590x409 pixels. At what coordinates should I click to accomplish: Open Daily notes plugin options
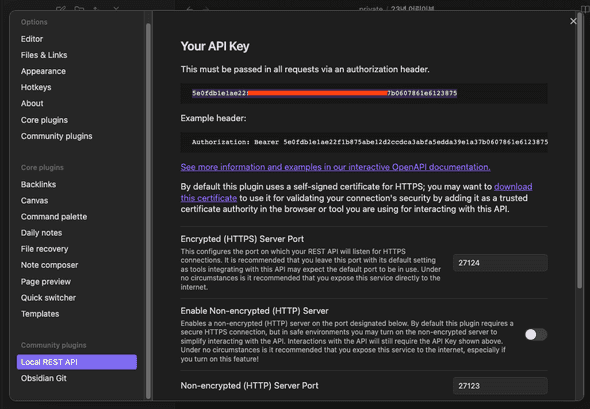[41, 233]
